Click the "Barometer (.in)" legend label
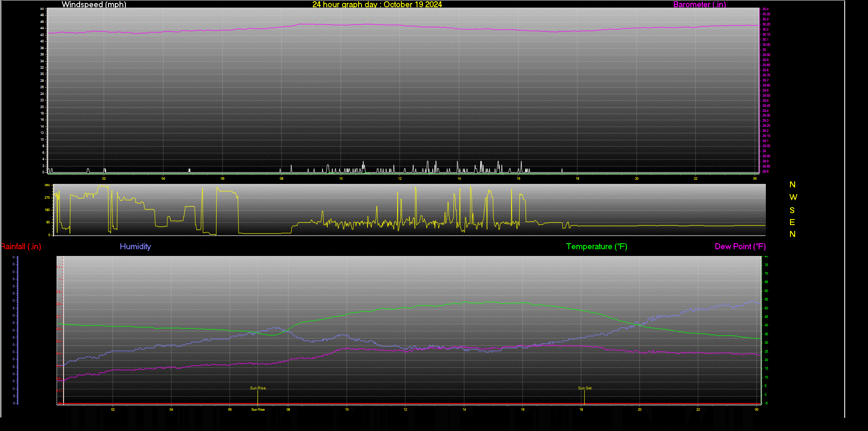The width and height of the screenshot is (868, 431). (699, 4)
